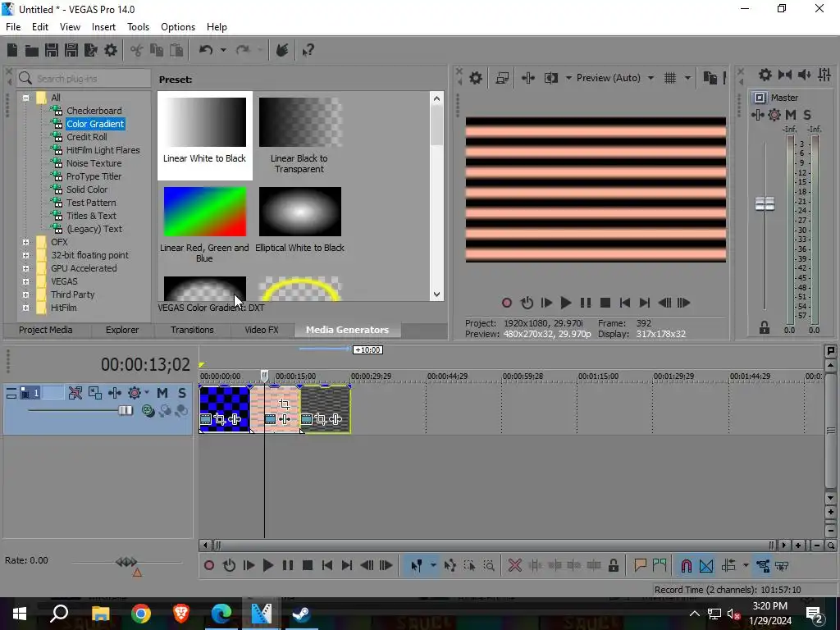The image size is (840, 630).
Task: Mute the Master bus
Action: [791, 115]
